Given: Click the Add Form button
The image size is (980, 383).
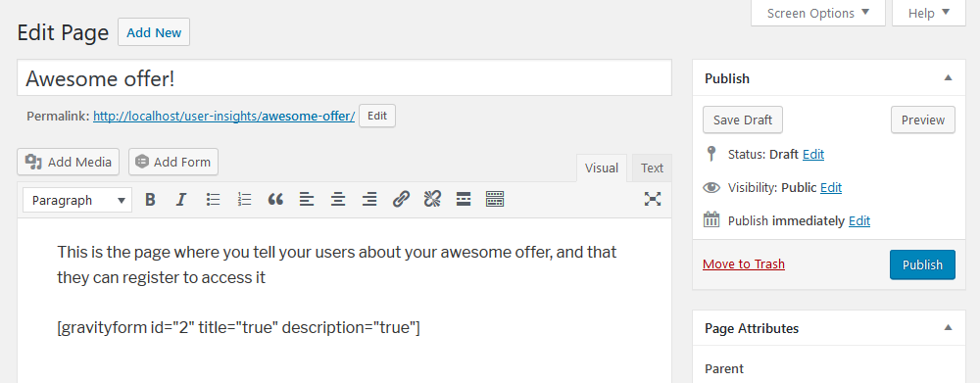Looking at the screenshot, I should 173,162.
